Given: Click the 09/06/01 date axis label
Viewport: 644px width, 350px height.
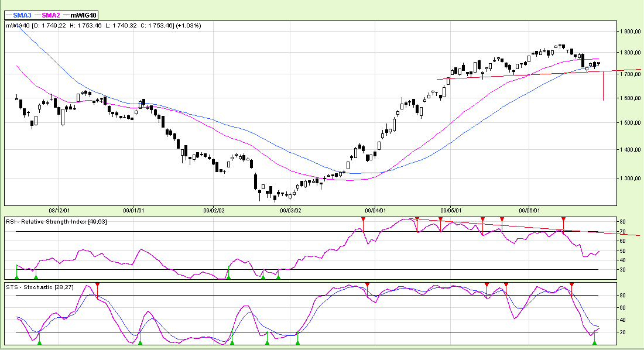Looking at the screenshot, I should point(529,210).
